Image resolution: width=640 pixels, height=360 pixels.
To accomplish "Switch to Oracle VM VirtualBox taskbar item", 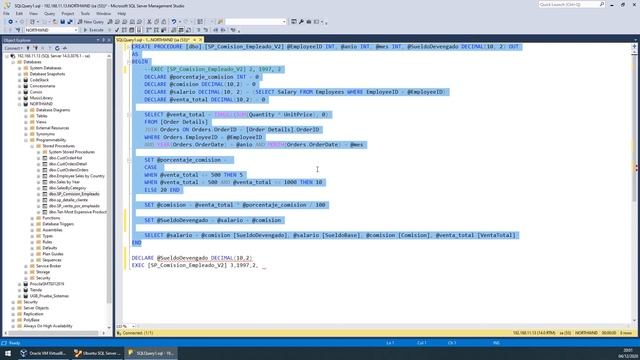I will (x=43, y=353).
